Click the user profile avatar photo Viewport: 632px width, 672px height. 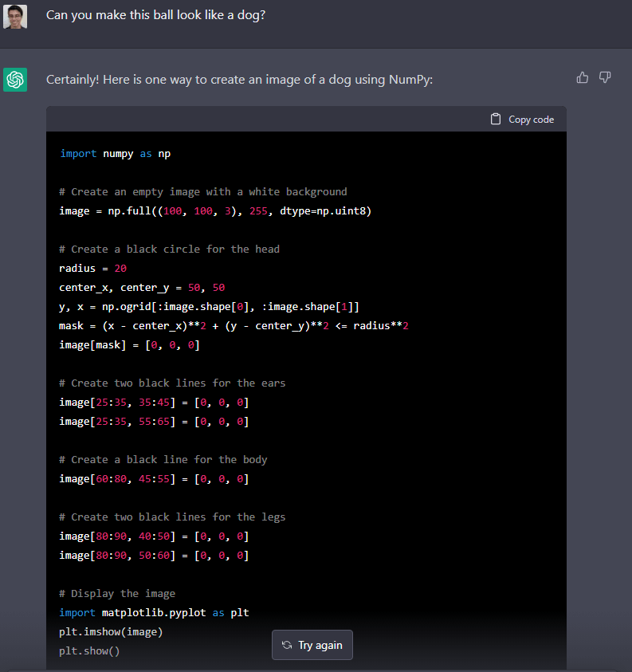point(15,16)
